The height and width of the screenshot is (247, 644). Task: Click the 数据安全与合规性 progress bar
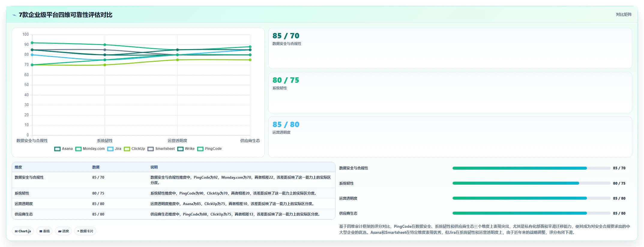531,168
